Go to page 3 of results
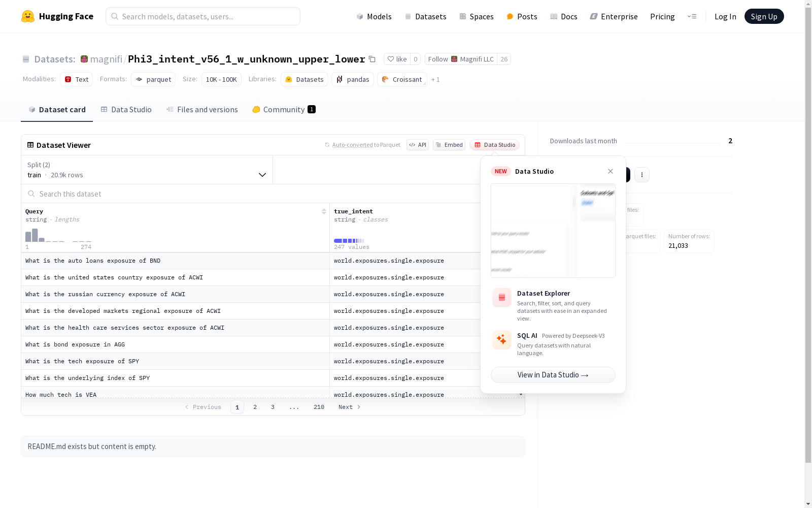Screen dimensions: 812x508 click(x=273, y=407)
